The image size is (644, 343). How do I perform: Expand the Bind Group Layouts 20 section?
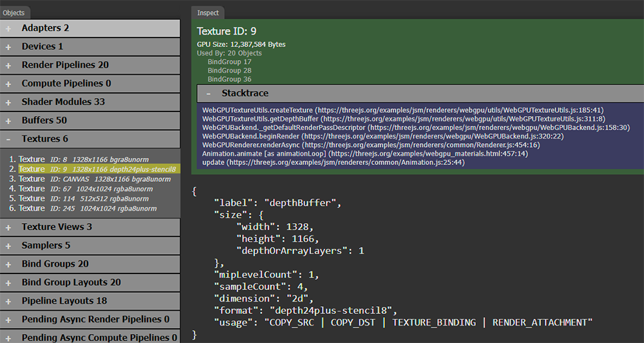point(90,282)
